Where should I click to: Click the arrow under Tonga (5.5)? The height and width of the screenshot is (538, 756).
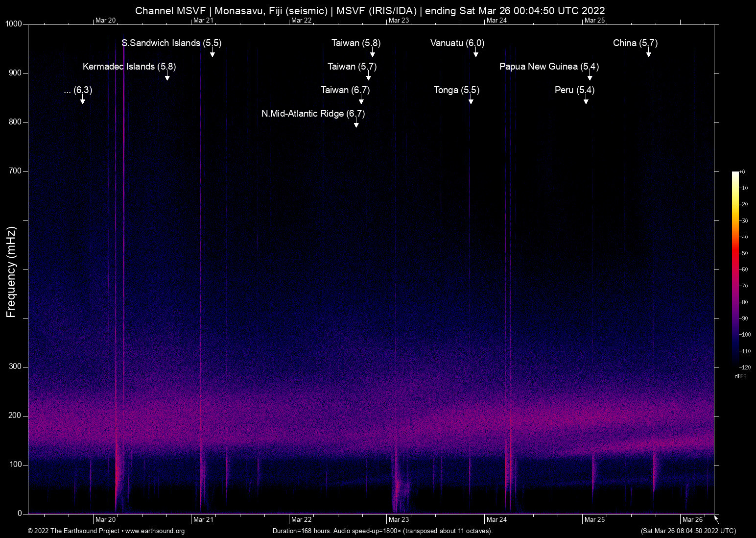click(471, 100)
